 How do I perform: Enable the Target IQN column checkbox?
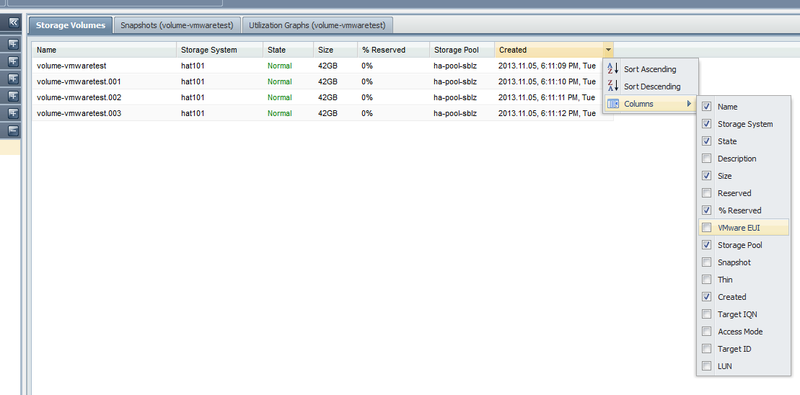point(707,314)
